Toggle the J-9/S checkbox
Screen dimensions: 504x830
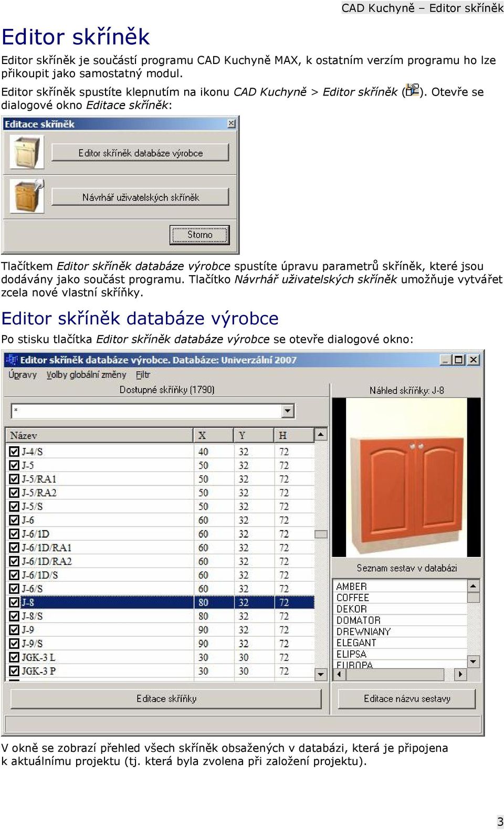click(15, 644)
